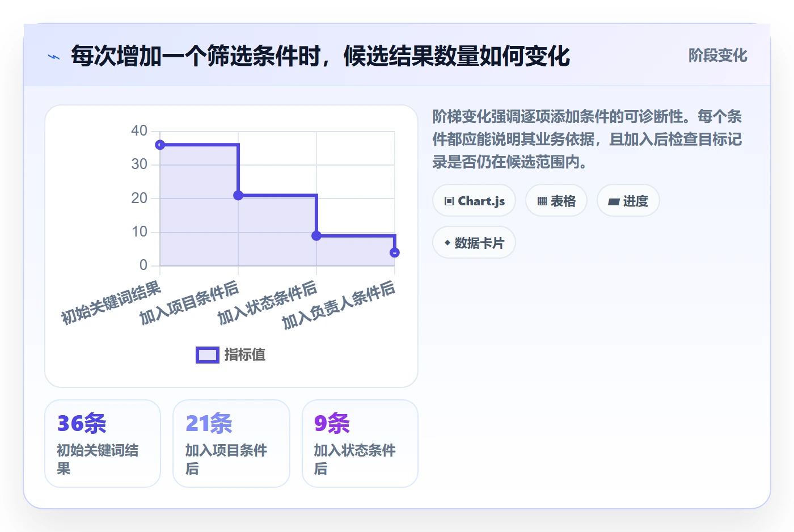Click the description paragraph starting 阶梯变化强调
794x532 pixels.
pos(587,139)
